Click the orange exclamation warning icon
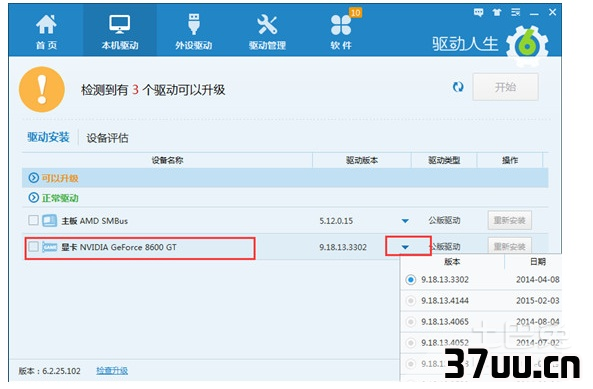The width and height of the screenshot is (593, 389). tap(42, 90)
